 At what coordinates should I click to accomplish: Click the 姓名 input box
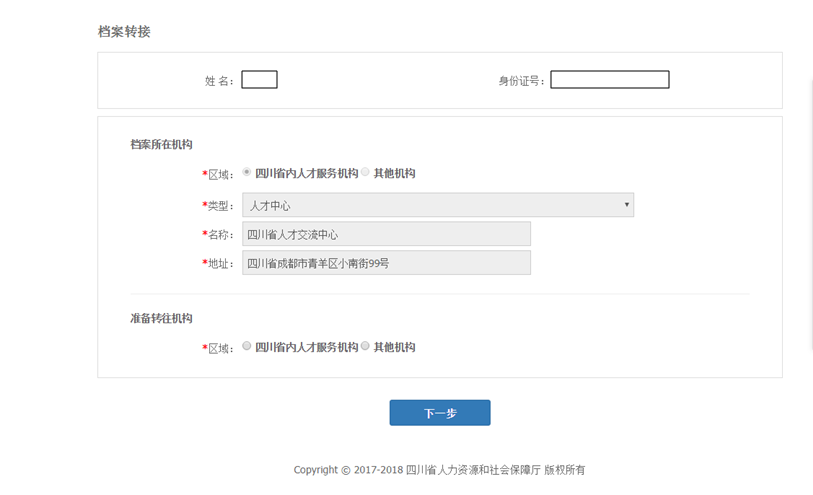(259, 80)
